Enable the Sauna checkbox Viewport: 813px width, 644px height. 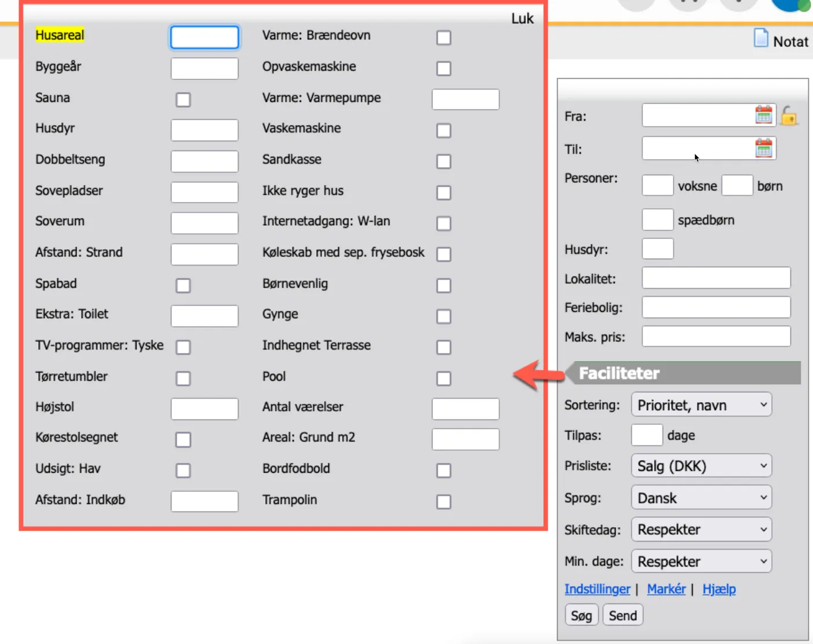pyautogui.click(x=183, y=100)
